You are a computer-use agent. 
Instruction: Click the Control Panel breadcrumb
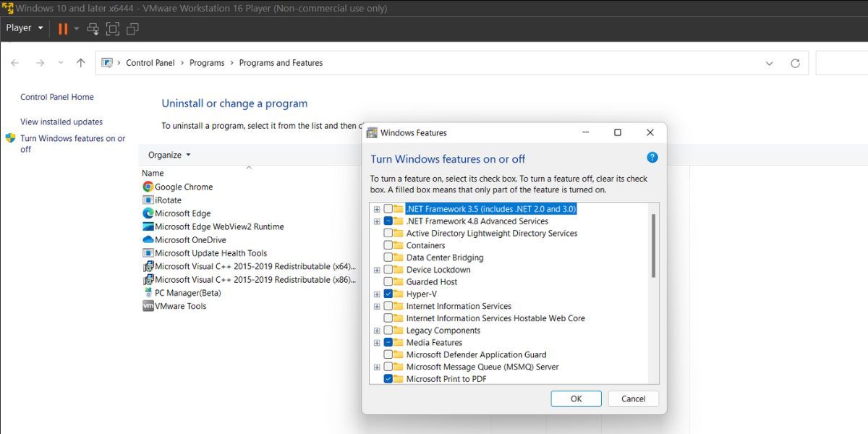150,63
